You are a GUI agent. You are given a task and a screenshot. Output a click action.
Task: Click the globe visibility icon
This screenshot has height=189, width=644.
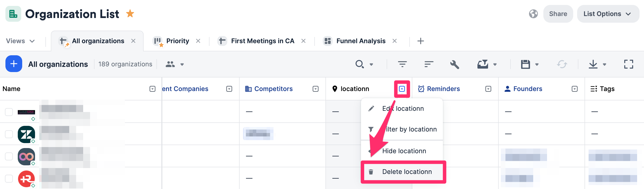click(533, 14)
